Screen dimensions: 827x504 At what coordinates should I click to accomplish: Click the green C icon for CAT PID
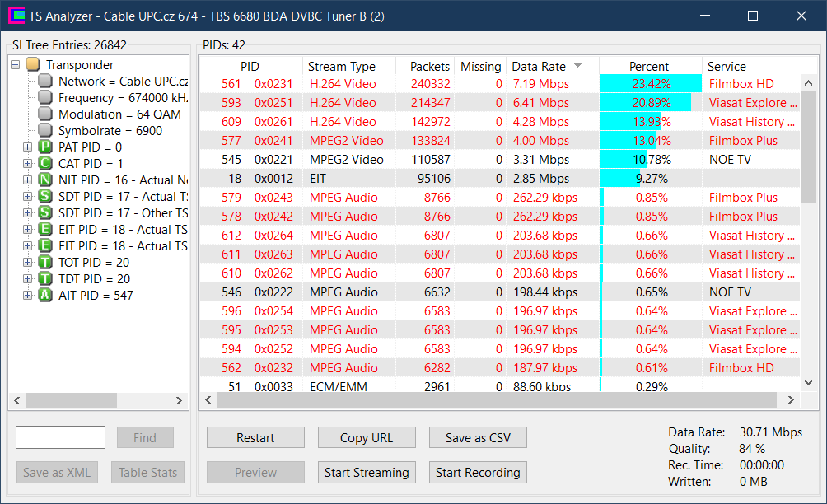click(x=45, y=163)
